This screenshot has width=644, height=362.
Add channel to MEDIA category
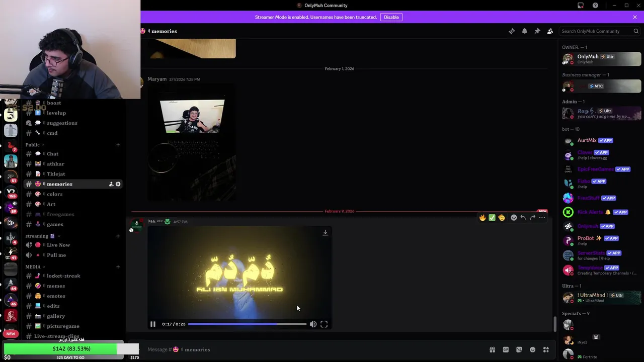pyautogui.click(x=118, y=267)
